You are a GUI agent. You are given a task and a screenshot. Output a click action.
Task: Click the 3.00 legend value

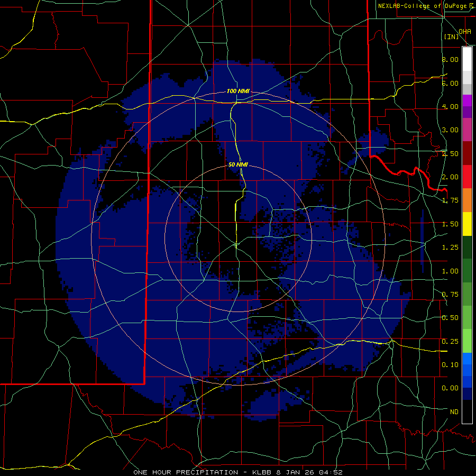pyautogui.click(x=450, y=130)
